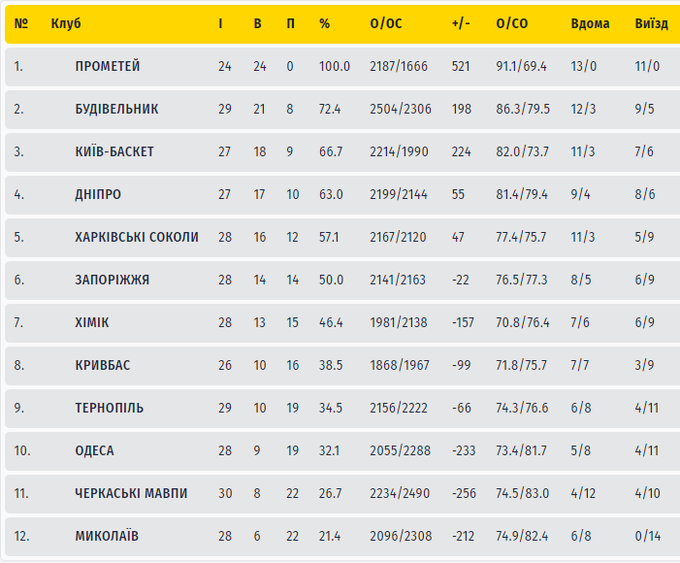Click the +/- column header
Viewport: 680px width, 563px height.
click(461, 24)
